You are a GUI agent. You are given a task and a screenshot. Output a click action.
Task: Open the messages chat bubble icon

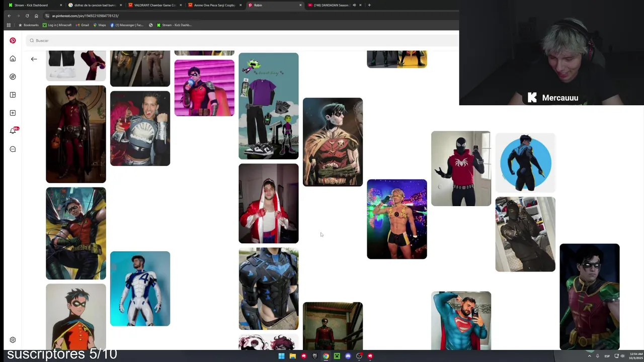(13, 149)
